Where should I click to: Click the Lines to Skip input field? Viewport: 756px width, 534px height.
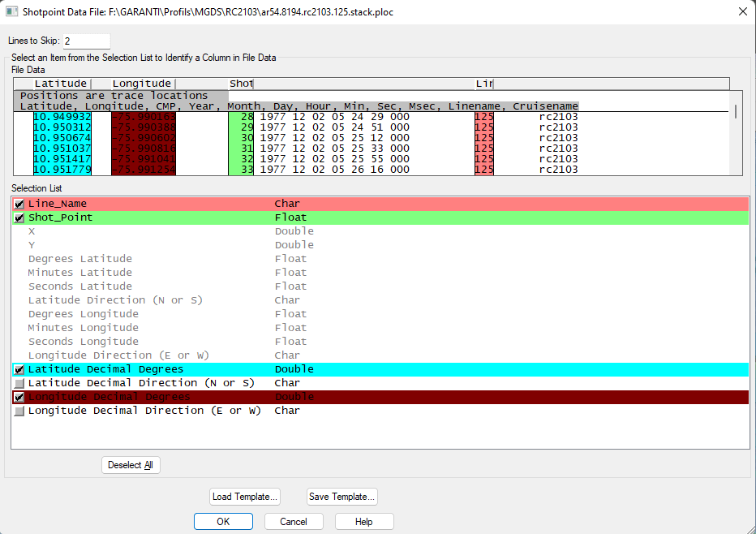[86, 41]
